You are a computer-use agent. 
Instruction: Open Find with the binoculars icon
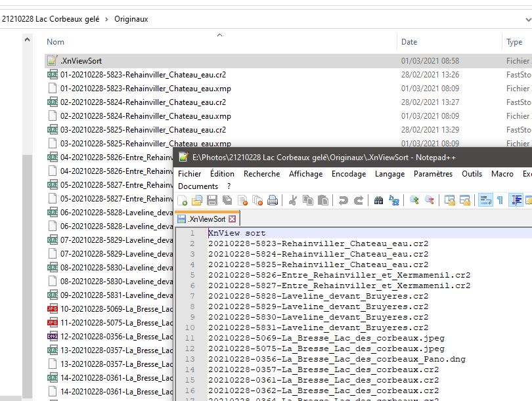378,201
